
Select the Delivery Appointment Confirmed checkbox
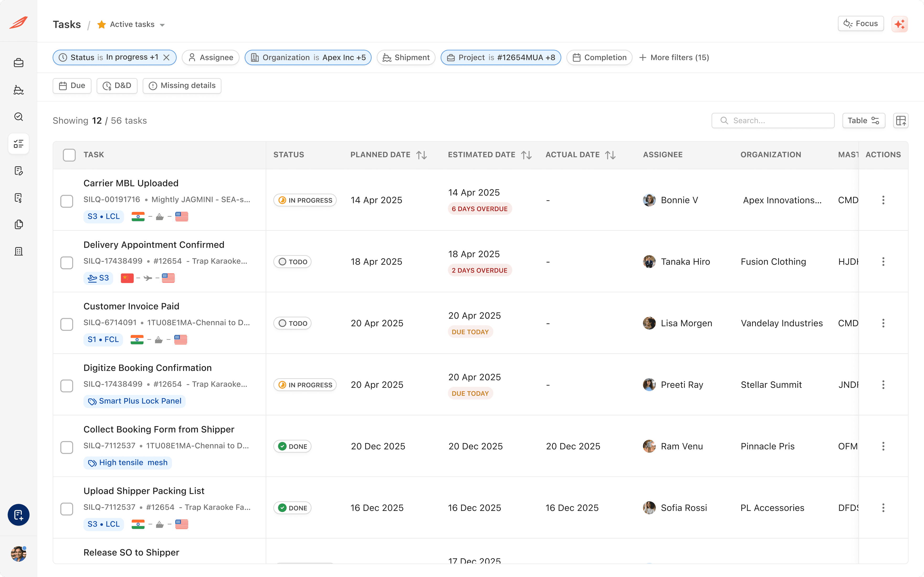[67, 263]
